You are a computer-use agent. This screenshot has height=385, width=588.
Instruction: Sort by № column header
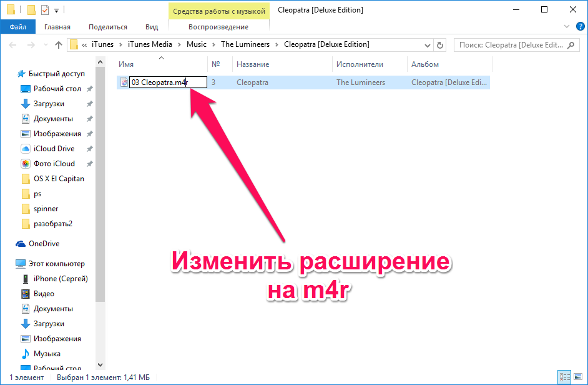pyautogui.click(x=220, y=64)
